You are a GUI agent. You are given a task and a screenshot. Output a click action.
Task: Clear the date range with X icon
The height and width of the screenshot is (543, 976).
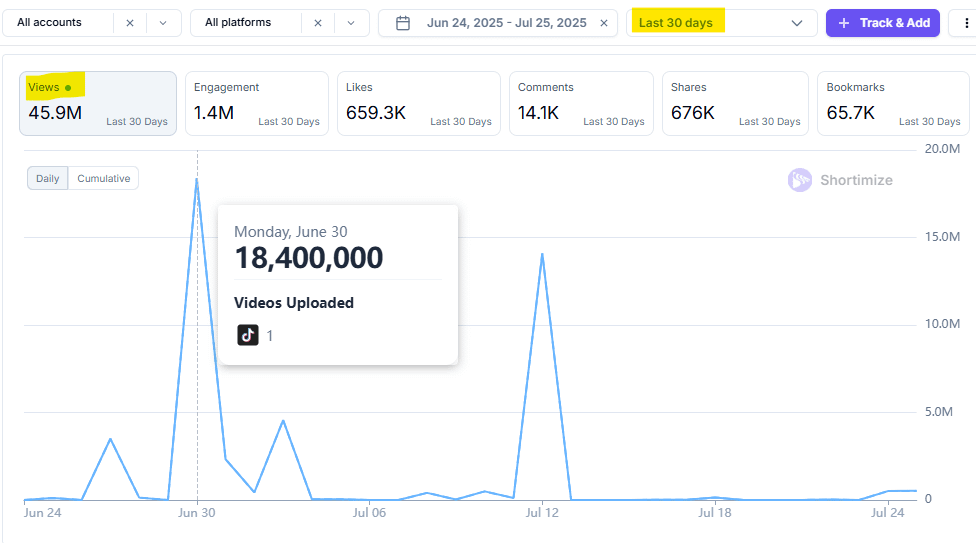604,23
